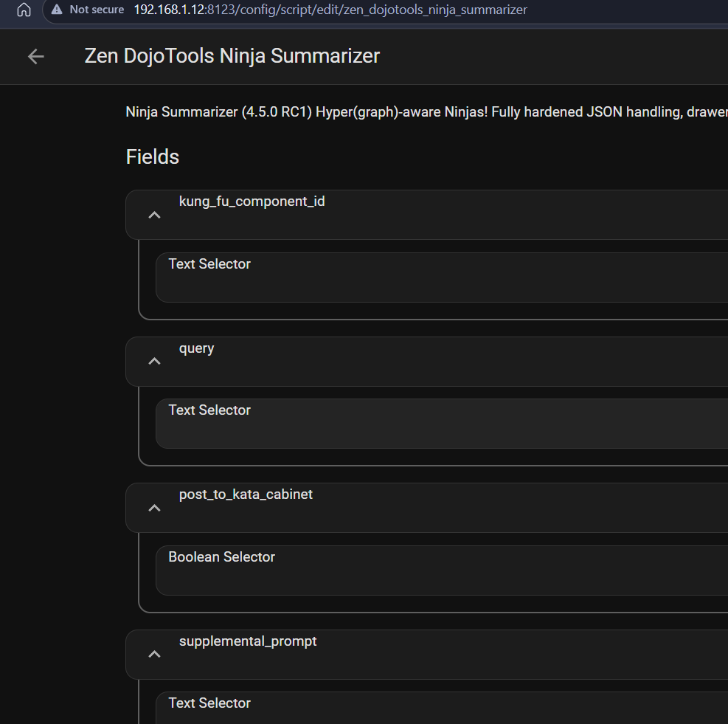This screenshot has height=724, width=728.
Task: Select the Fields heading
Action: point(152,157)
